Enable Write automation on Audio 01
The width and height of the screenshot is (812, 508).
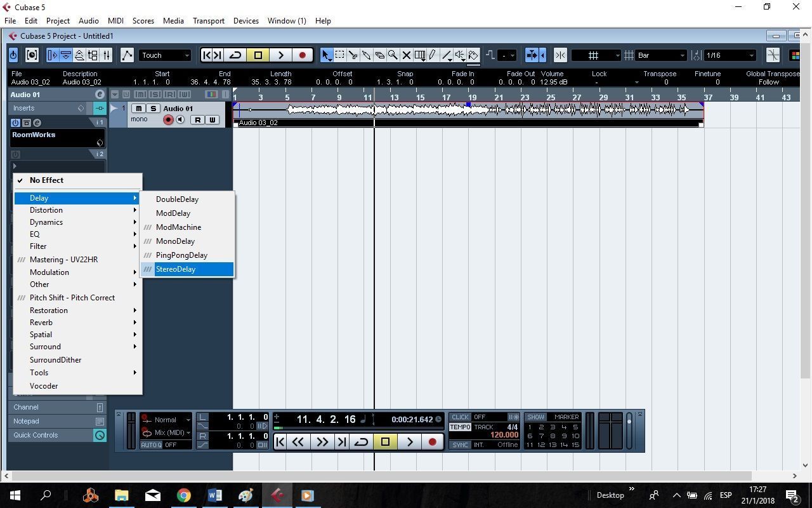point(212,120)
